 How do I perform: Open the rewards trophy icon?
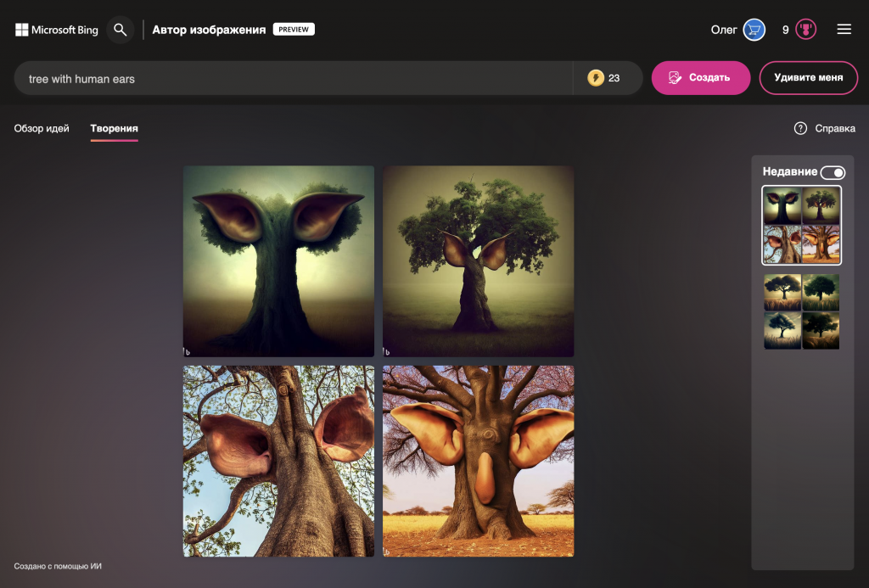[x=806, y=30]
